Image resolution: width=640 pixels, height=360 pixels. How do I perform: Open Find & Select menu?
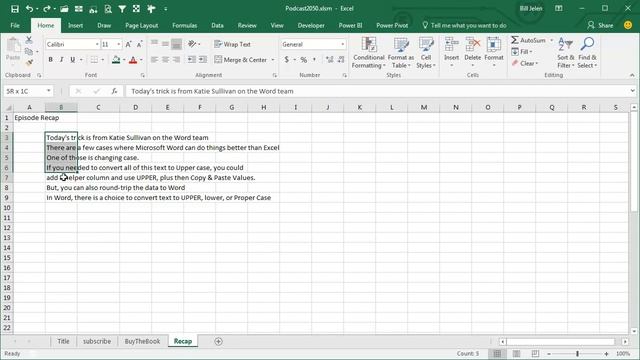(587, 53)
